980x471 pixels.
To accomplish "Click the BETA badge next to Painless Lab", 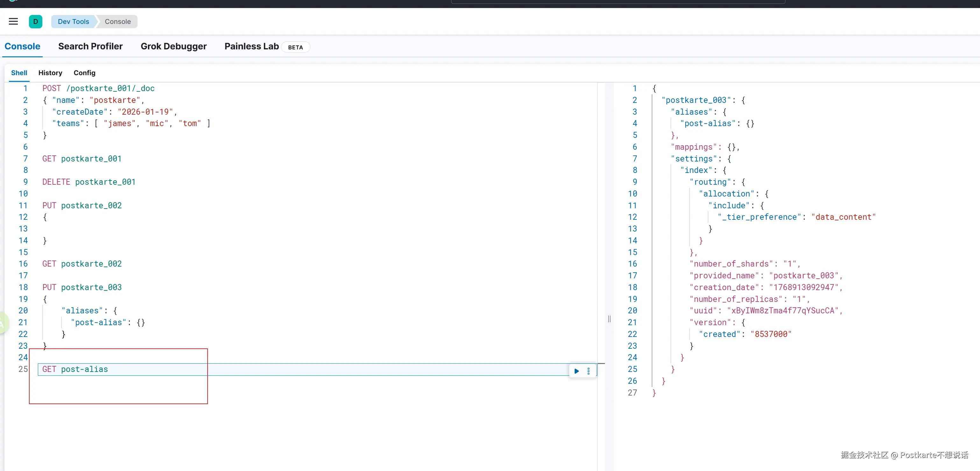I will coord(295,47).
